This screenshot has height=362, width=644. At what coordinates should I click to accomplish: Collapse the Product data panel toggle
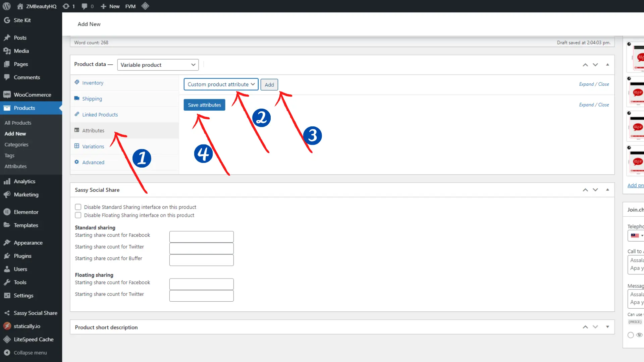607,64
